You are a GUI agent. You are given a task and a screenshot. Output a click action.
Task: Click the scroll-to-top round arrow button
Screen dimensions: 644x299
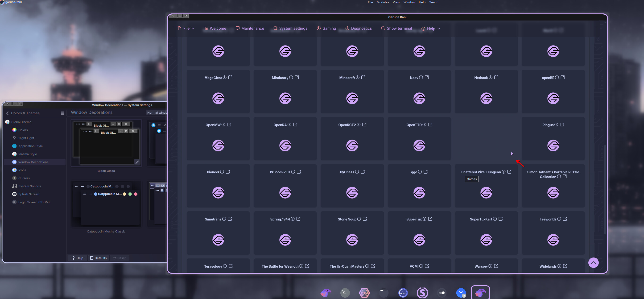pyautogui.click(x=594, y=263)
